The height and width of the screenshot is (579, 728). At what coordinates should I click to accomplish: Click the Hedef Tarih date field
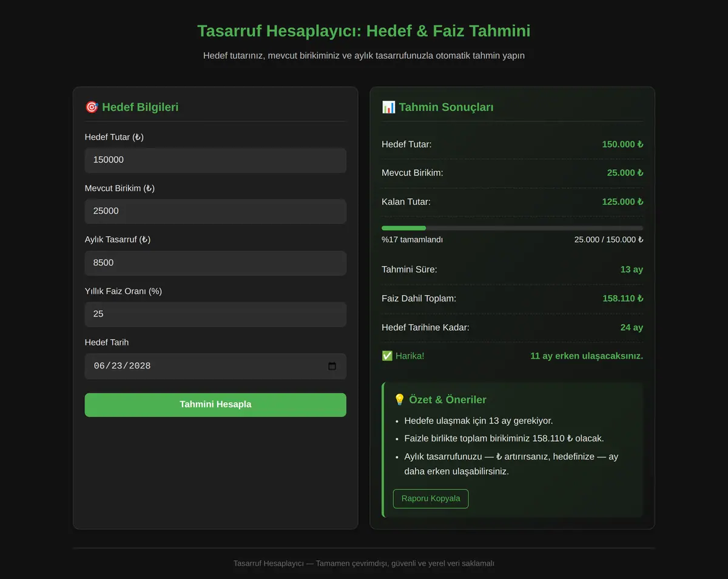215,366
